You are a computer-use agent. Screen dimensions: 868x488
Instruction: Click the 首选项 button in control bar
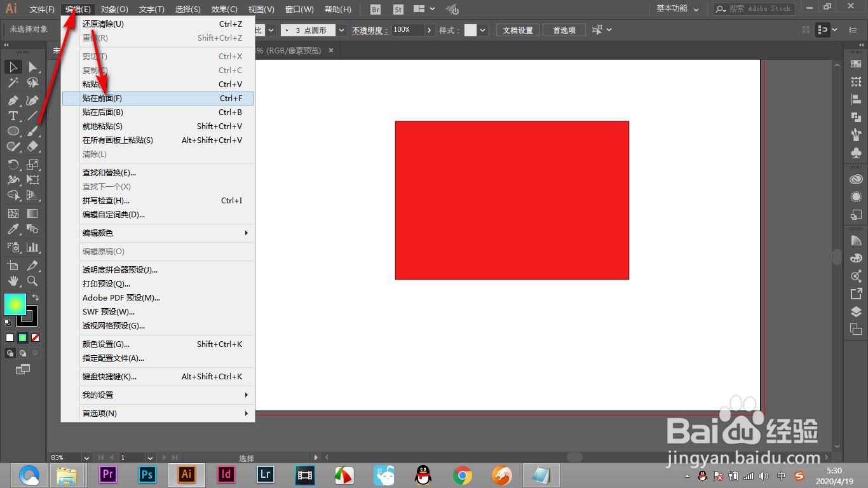point(564,30)
